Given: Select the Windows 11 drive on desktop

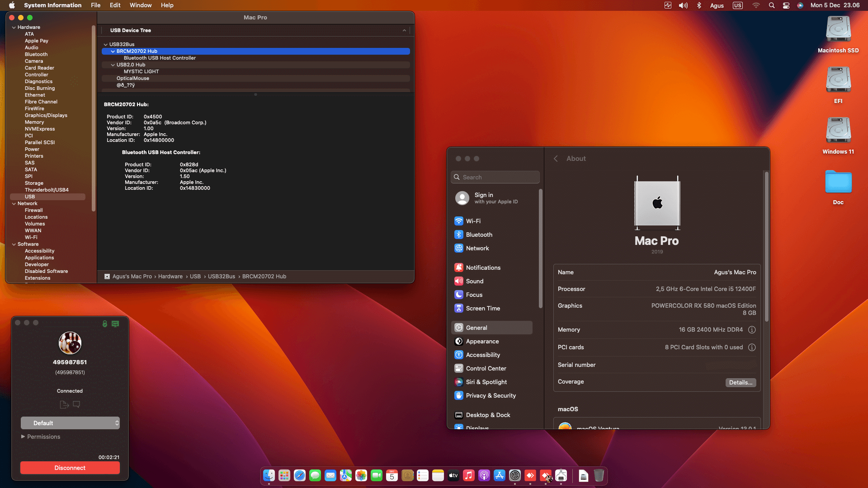Looking at the screenshot, I should pos(838,136).
